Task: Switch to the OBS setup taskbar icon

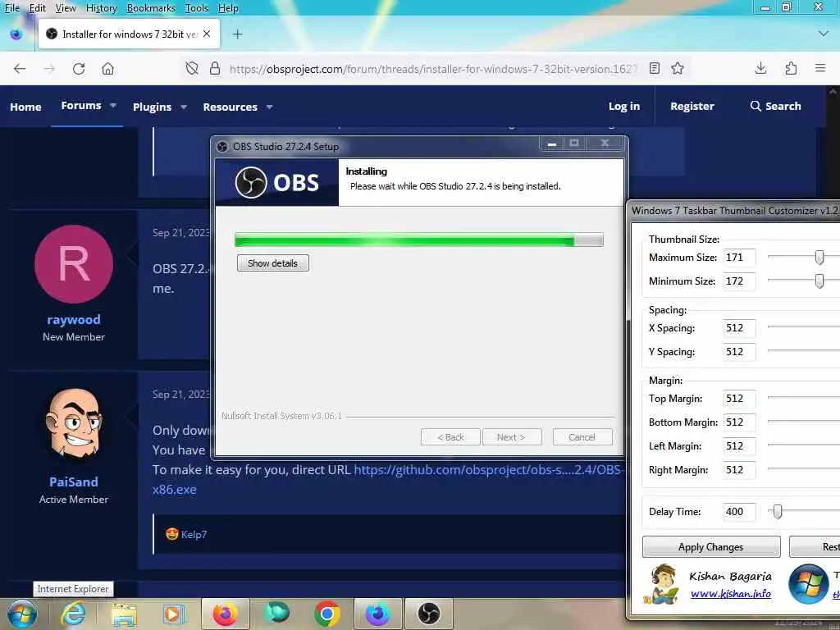Action: (428, 614)
